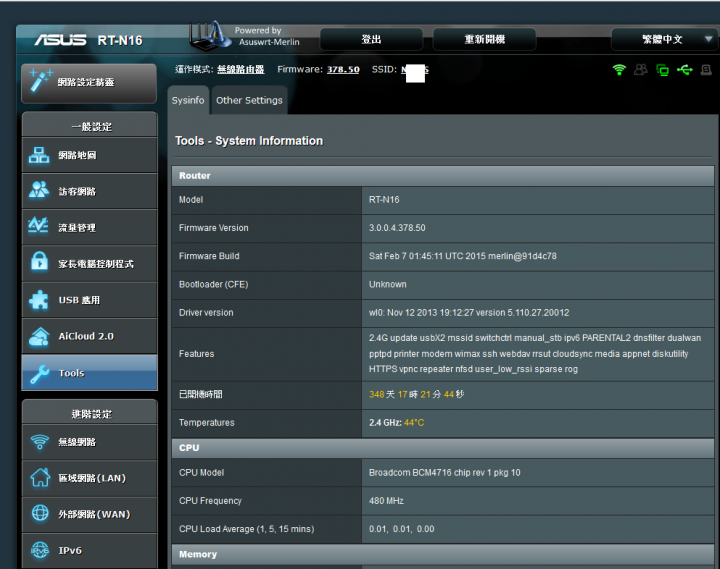Open the 繁體中文 language dropdown
Viewport: 720px width, 569px height.
click(x=664, y=39)
